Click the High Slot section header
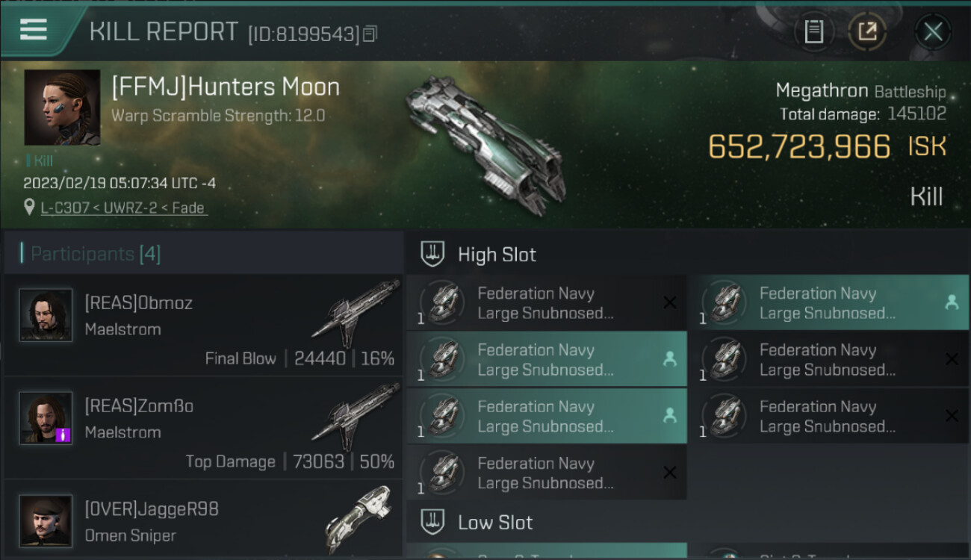The image size is (971, 560). tap(497, 255)
